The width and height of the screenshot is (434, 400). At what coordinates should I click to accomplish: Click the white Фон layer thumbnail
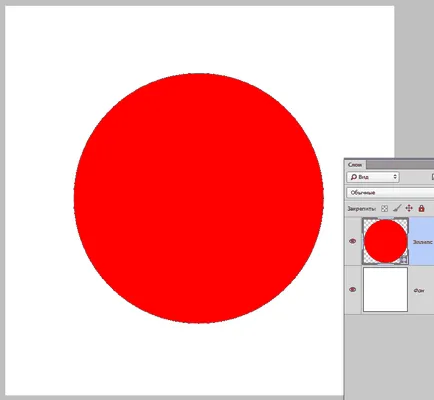[x=385, y=289]
